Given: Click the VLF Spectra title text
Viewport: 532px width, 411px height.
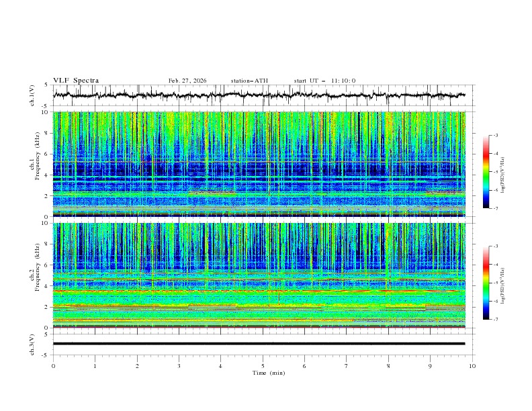Looking at the screenshot, I should (76, 81).
